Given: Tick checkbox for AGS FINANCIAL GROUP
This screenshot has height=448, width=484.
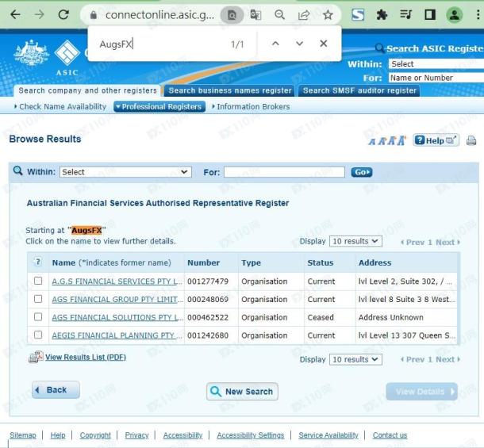Looking at the screenshot, I should pyautogui.click(x=38, y=299).
